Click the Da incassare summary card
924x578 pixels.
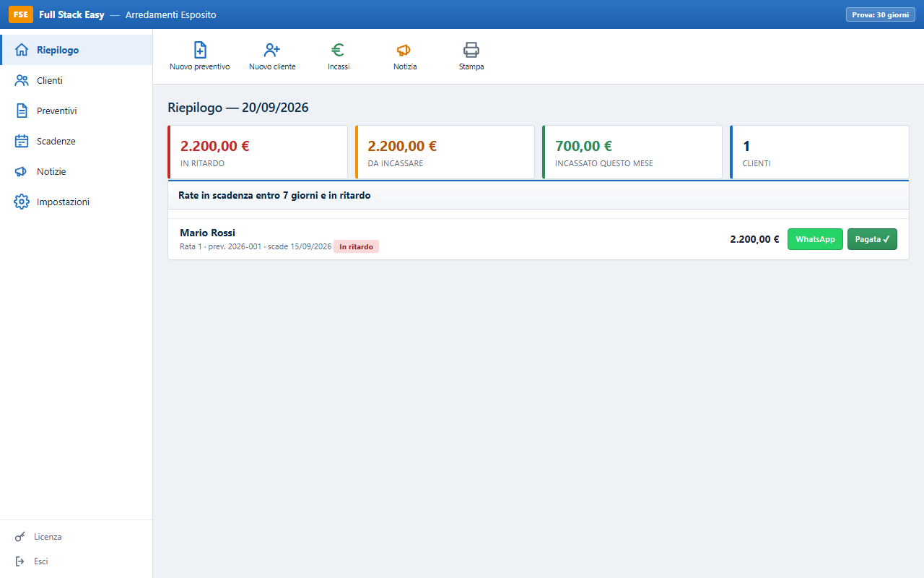[x=445, y=152]
